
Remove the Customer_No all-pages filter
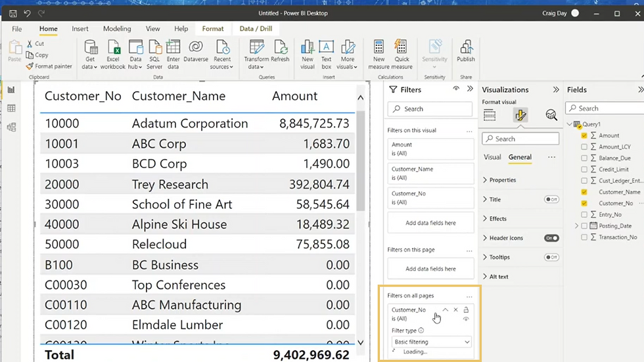tap(455, 310)
